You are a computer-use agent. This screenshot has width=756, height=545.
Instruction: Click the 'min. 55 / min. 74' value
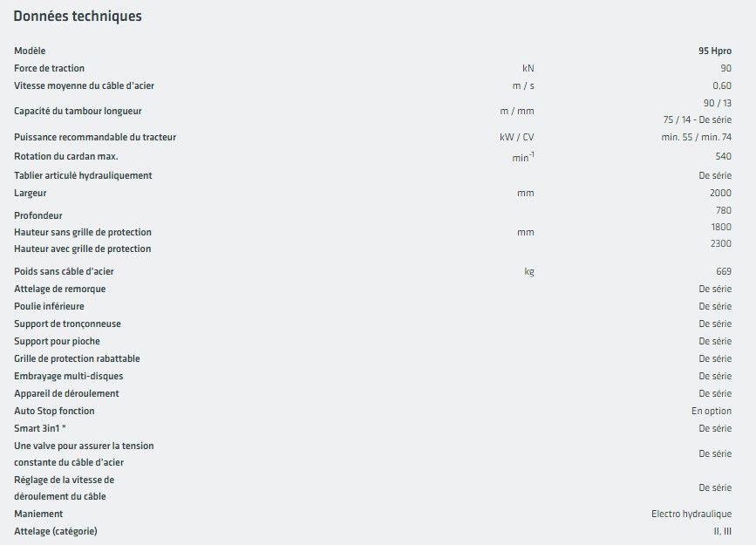pos(696,137)
